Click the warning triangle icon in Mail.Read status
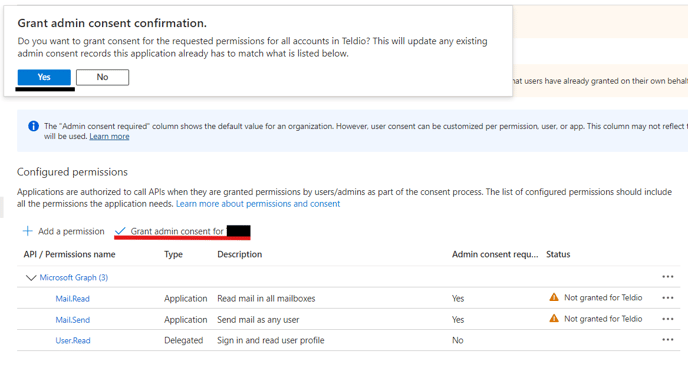The image size is (688, 371). (x=554, y=297)
